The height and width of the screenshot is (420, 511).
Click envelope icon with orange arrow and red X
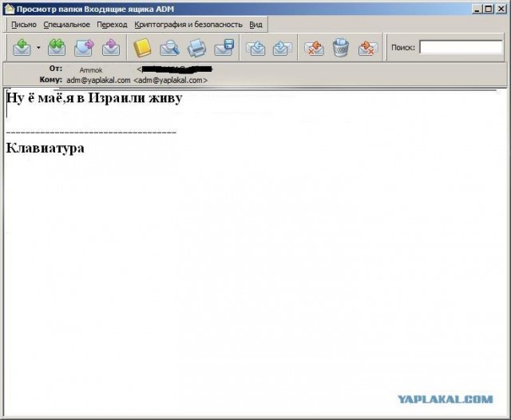[314, 48]
